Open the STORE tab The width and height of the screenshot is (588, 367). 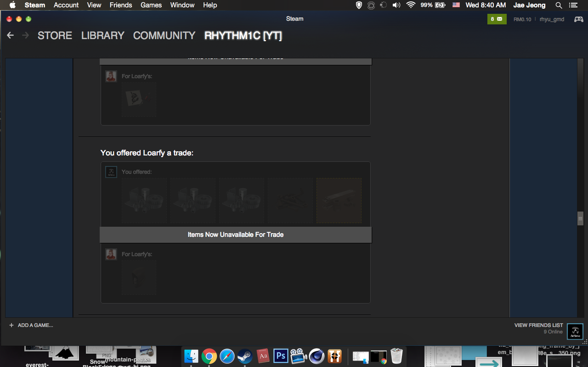[x=55, y=35]
